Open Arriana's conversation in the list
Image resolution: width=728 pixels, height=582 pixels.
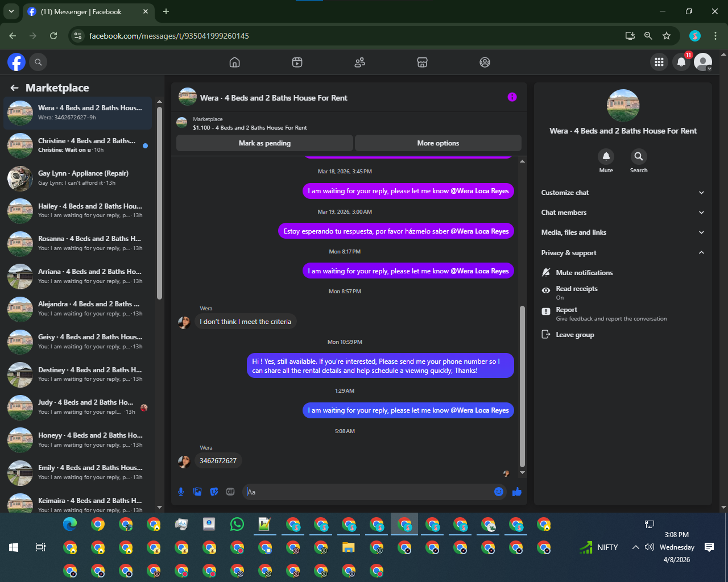coord(78,276)
